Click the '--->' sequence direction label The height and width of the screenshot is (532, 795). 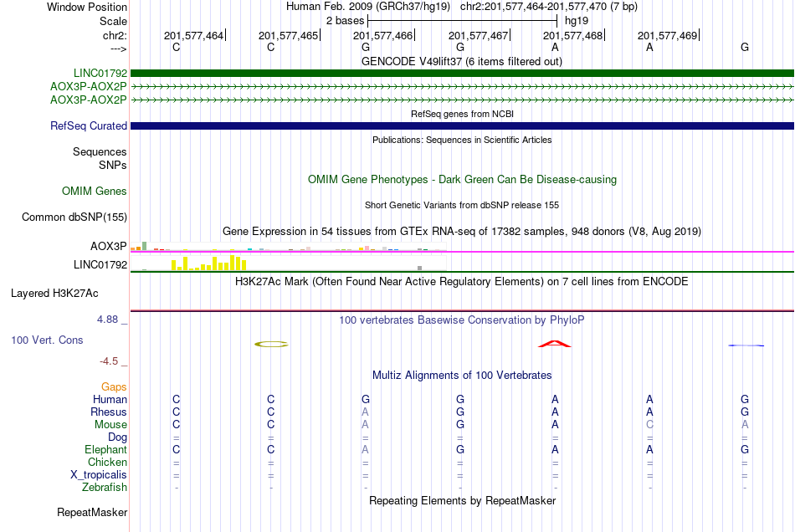coord(118,49)
